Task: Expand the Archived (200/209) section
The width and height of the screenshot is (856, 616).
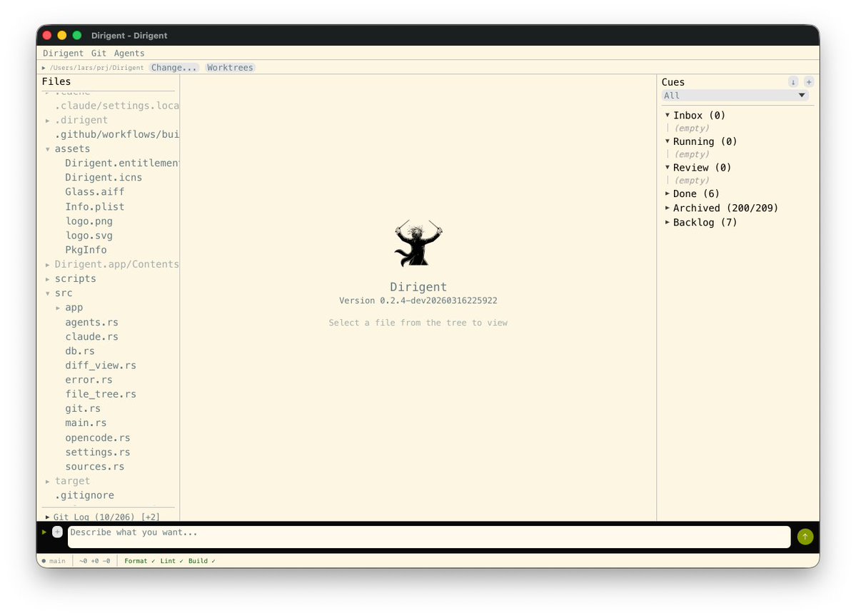Action: pyautogui.click(x=667, y=208)
